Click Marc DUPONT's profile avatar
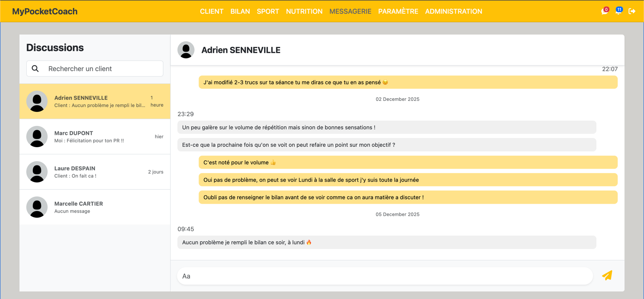 pos(37,137)
